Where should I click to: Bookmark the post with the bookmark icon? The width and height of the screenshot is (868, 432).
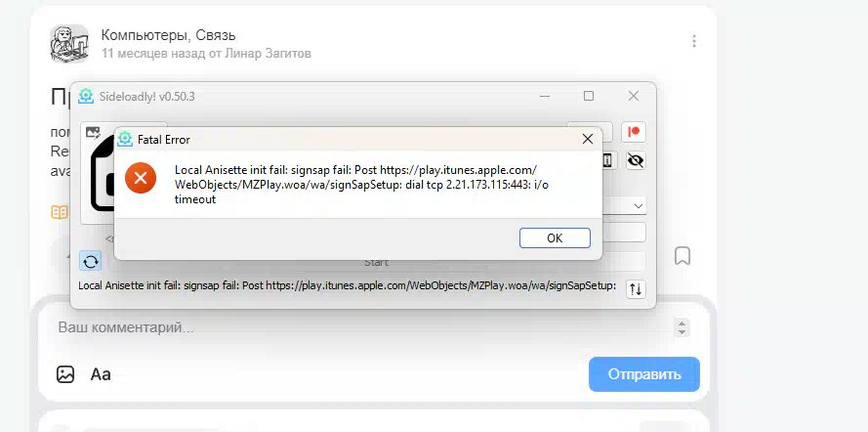682,256
